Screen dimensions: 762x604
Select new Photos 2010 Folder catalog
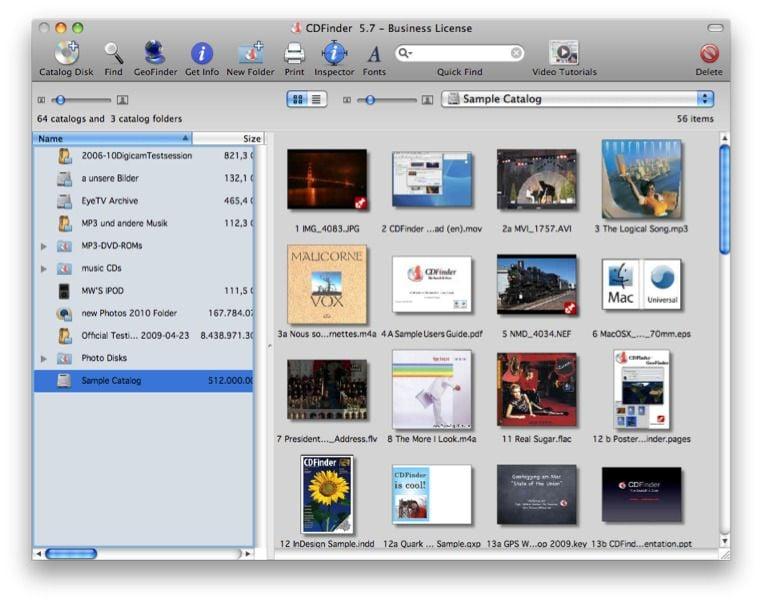coord(144,313)
